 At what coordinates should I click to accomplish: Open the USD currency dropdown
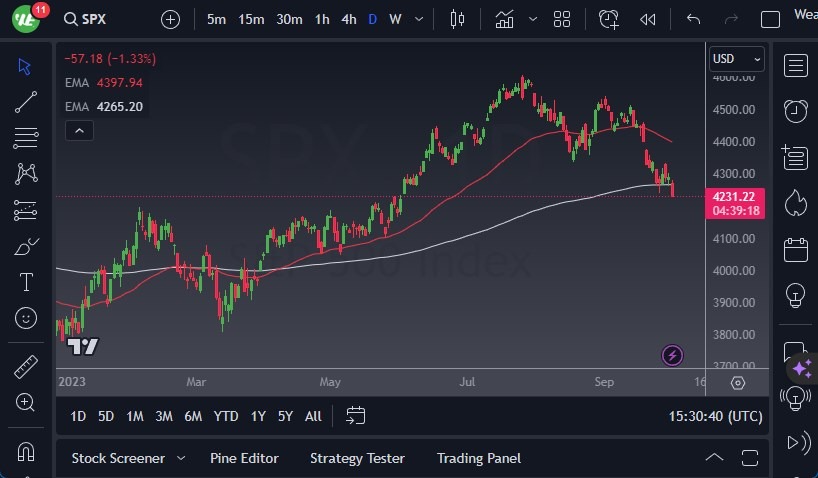click(736, 59)
